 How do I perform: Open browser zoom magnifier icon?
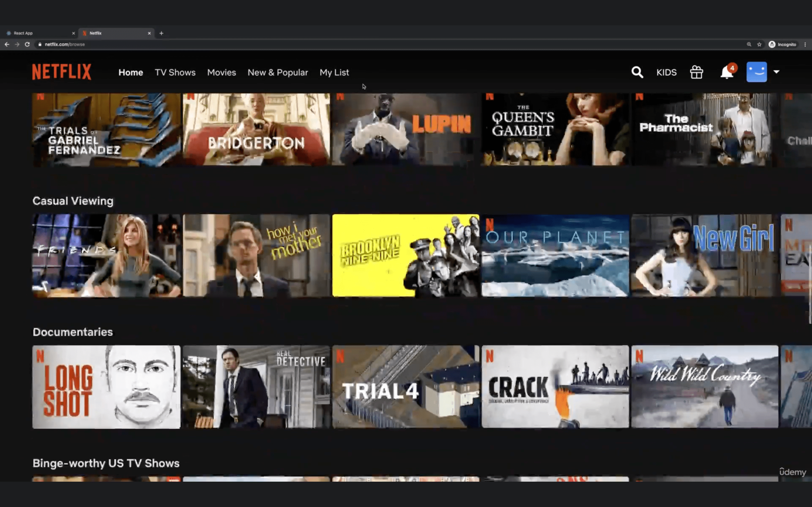pos(749,44)
